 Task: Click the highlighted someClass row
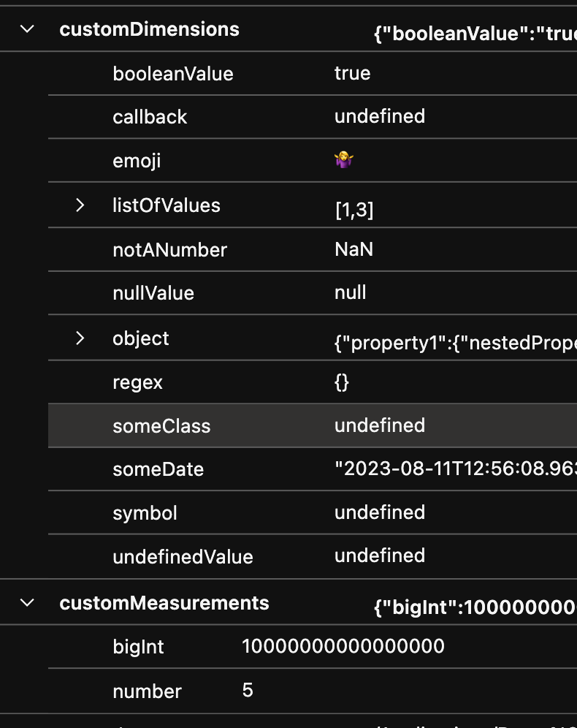[x=161, y=425]
